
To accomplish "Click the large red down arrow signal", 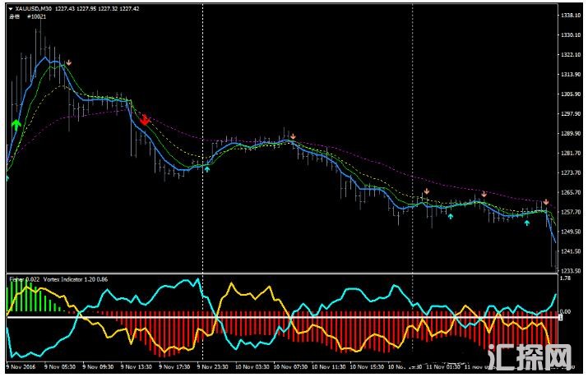I will tap(145, 120).
